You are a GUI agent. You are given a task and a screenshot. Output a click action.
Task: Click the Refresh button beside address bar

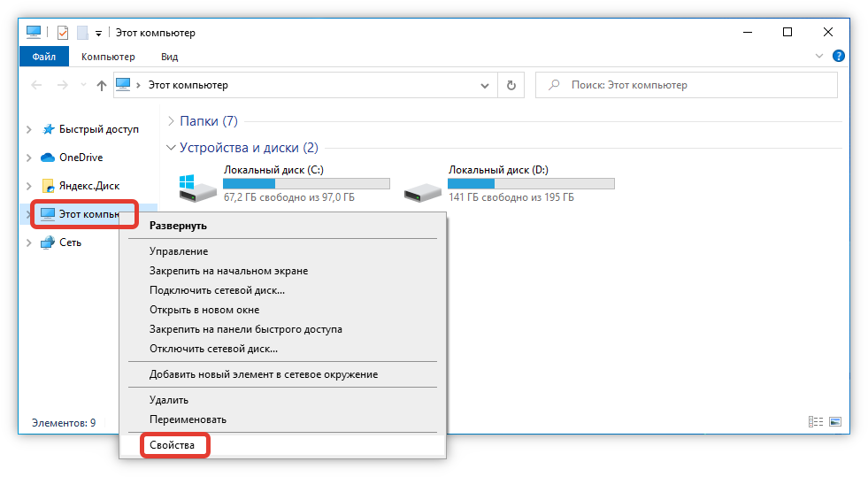pyautogui.click(x=511, y=86)
